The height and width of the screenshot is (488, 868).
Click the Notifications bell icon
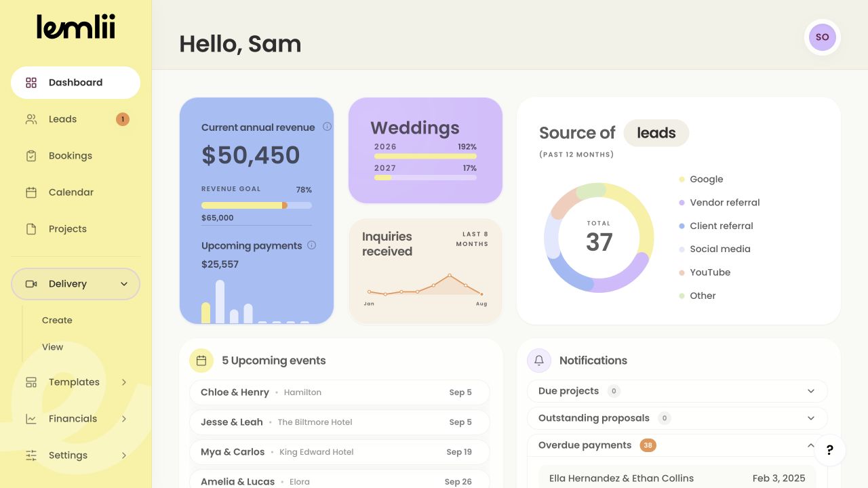coord(539,361)
